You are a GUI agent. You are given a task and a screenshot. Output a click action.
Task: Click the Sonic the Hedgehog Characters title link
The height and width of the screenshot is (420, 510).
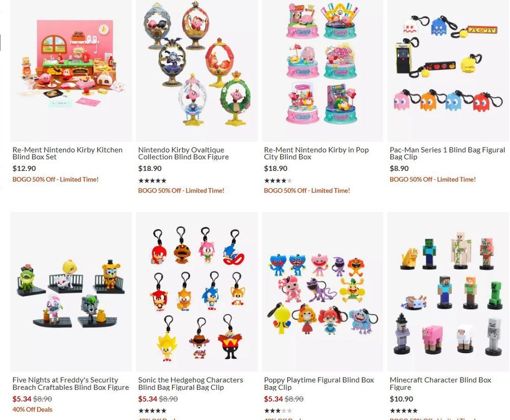click(x=191, y=384)
